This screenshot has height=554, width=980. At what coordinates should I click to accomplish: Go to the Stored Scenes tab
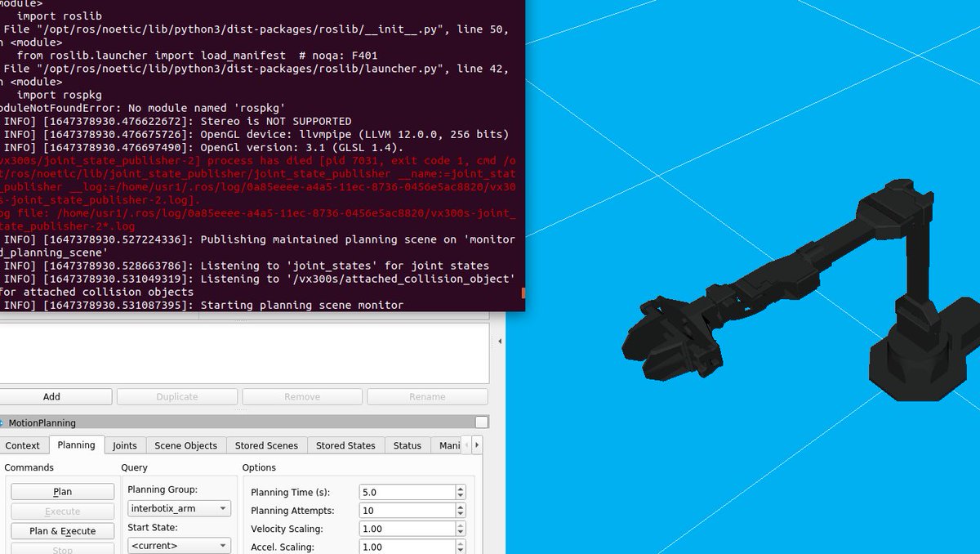(266, 445)
